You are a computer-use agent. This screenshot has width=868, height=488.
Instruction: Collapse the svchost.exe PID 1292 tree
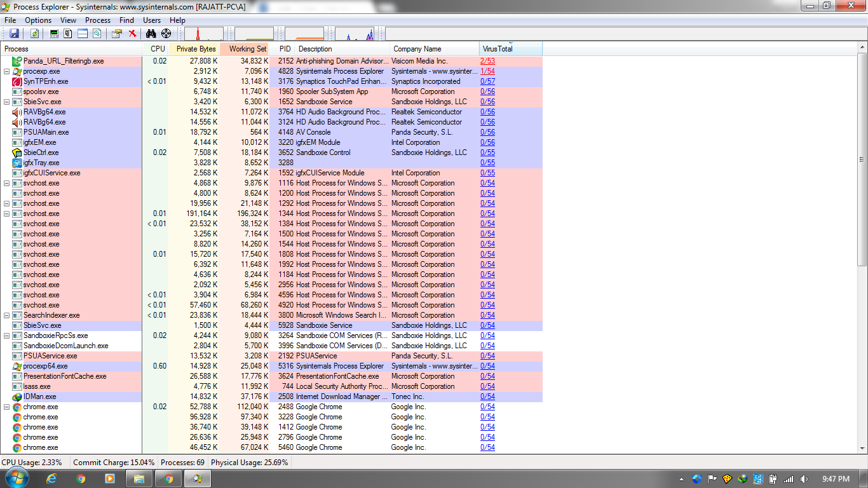[x=7, y=203]
